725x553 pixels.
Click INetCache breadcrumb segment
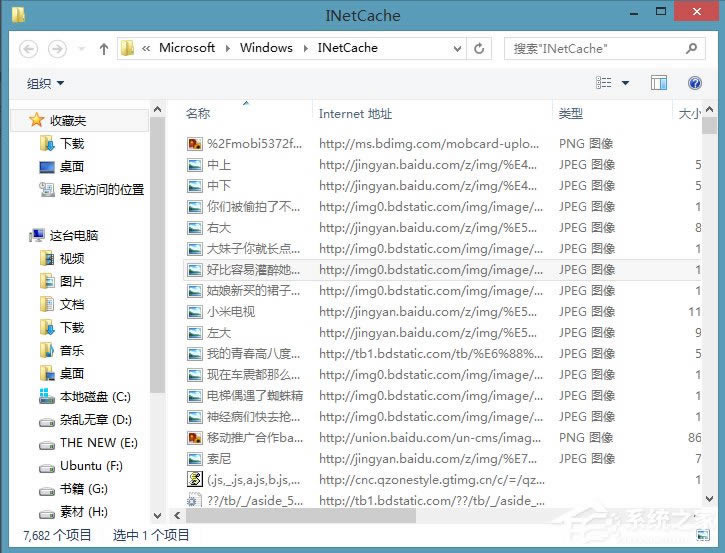click(x=347, y=48)
